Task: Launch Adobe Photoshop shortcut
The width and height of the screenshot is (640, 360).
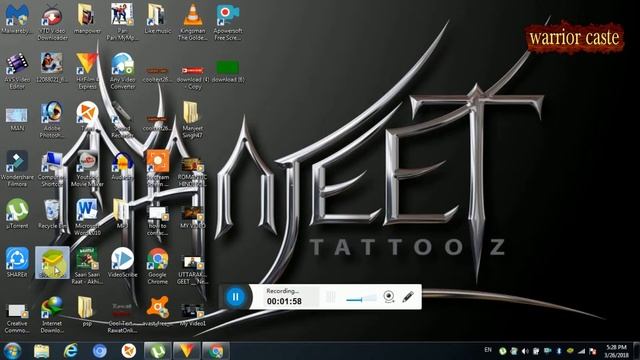Action: coord(52,120)
